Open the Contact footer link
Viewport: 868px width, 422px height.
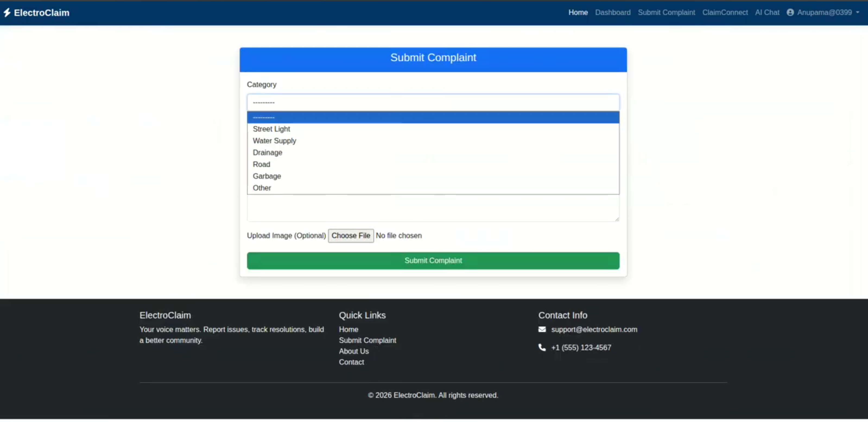tap(351, 362)
